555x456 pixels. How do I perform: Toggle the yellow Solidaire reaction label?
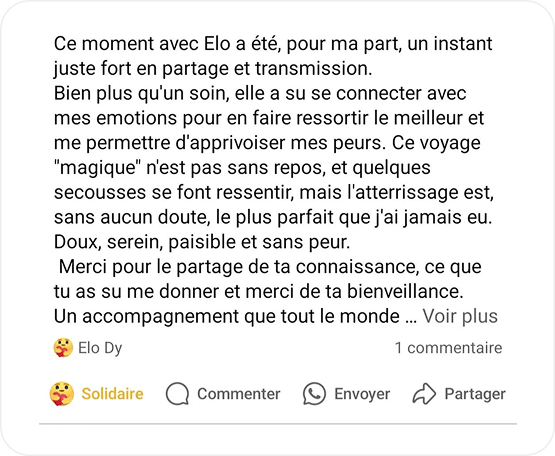112,394
